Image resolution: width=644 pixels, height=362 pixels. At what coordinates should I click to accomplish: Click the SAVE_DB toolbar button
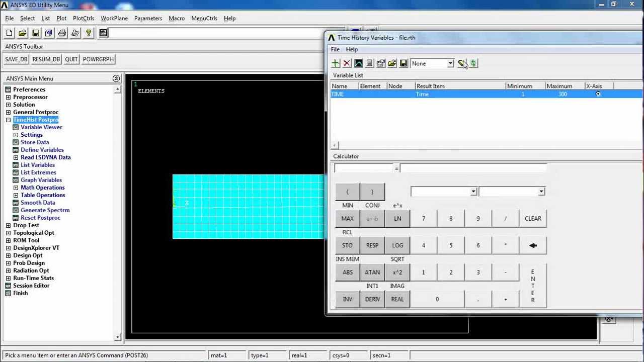pyautogui.click(x=16, y=59)
